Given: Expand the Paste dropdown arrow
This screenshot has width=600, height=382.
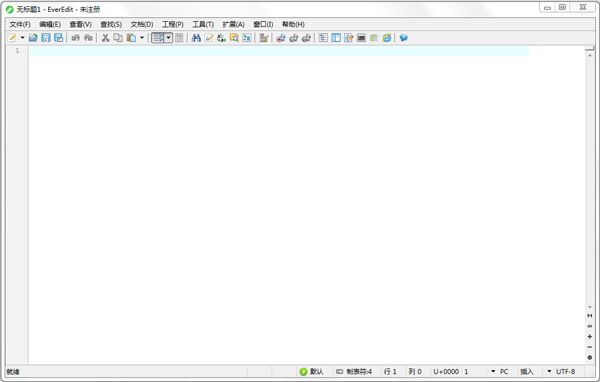Looking at the screenshot, I should pos(142,38).
